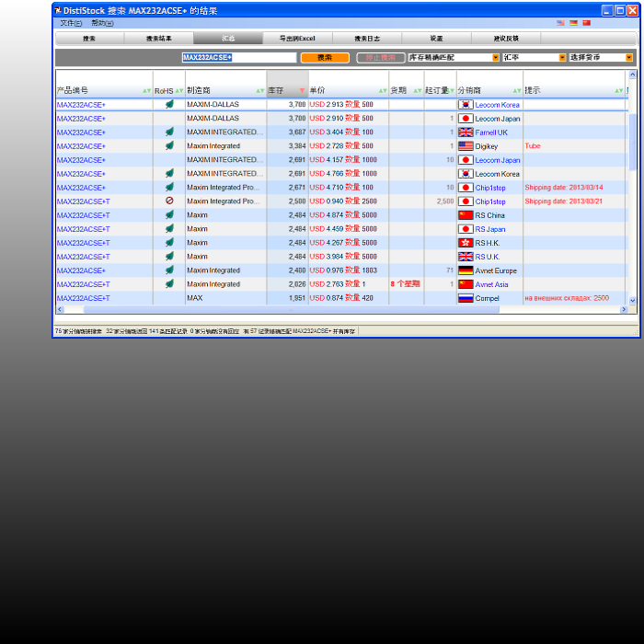Click the UK flag beside Farnell UK
Viewport: 644px width, 644px height.
[466, 132]
